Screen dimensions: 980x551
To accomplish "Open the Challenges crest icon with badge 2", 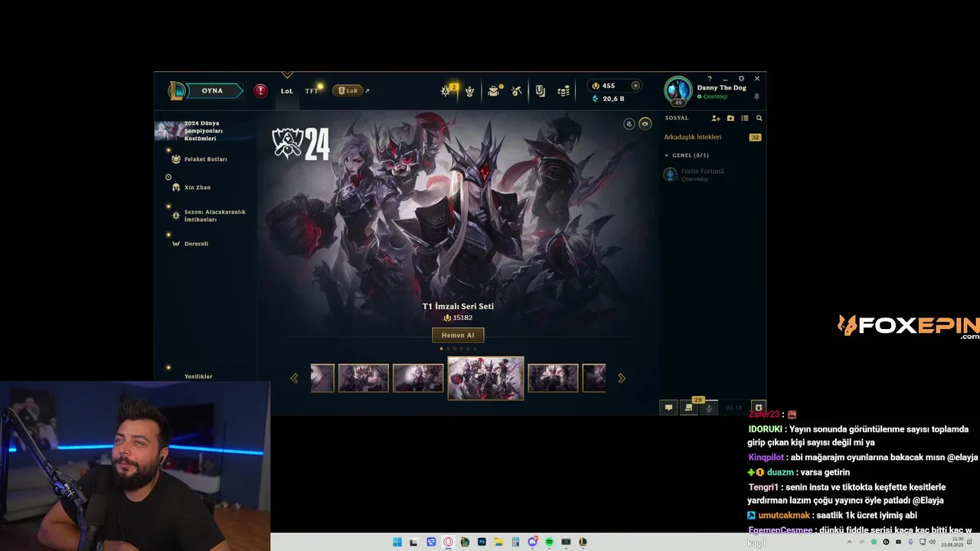I will [447, 90].
